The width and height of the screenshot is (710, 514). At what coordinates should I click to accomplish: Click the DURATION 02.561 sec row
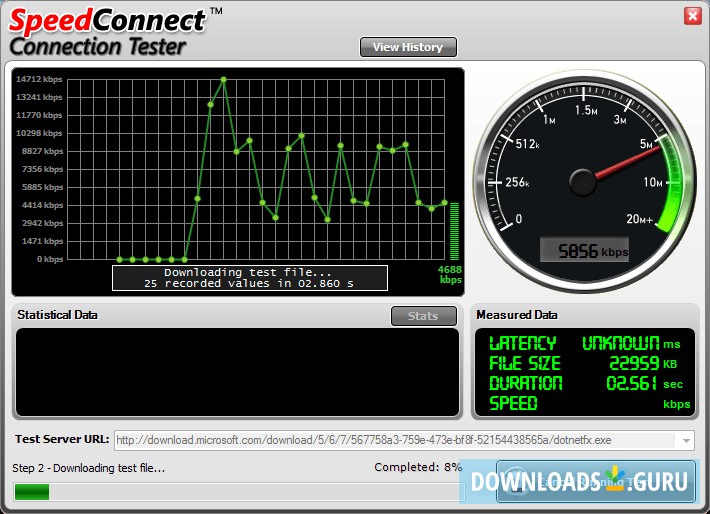pyautogui.click(x=586, y=384)
